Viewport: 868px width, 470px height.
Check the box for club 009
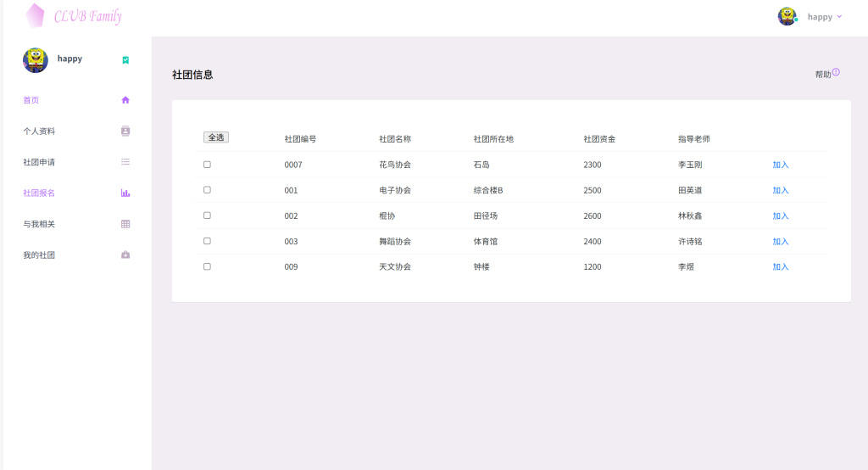point(207,266)
